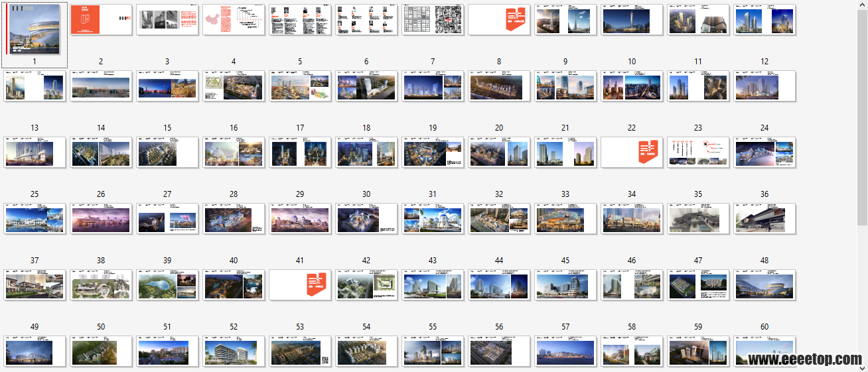
Task: Choose slide thumbnail numbered 23
Action: click(698, 86)
